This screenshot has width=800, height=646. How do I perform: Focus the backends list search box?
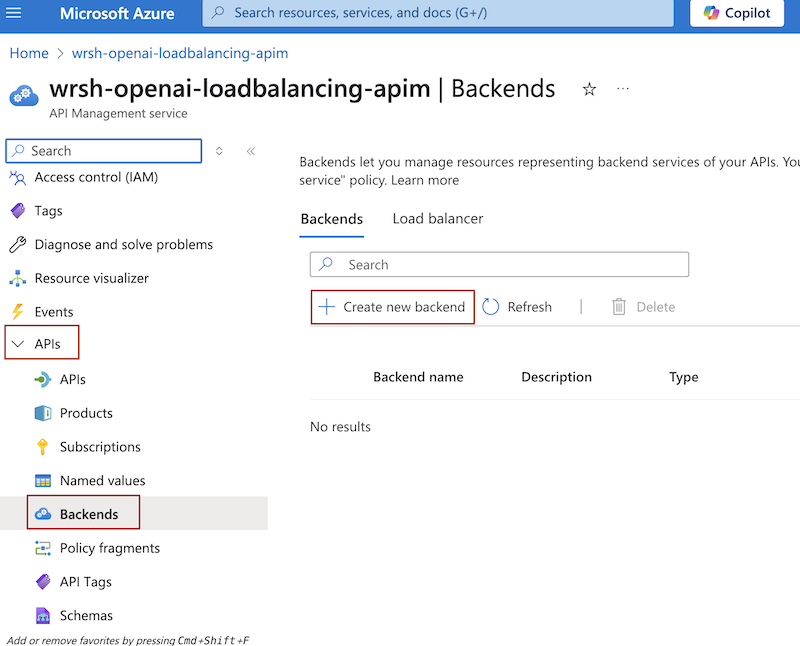click(499, 264)
